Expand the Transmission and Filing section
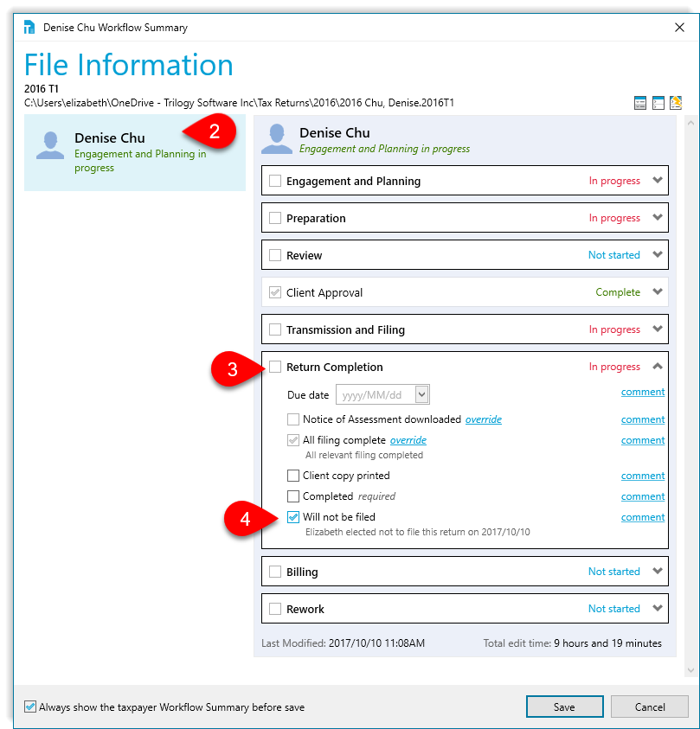Screen dimensions: 700x729 pyautogui.click(x=658, y=329)
